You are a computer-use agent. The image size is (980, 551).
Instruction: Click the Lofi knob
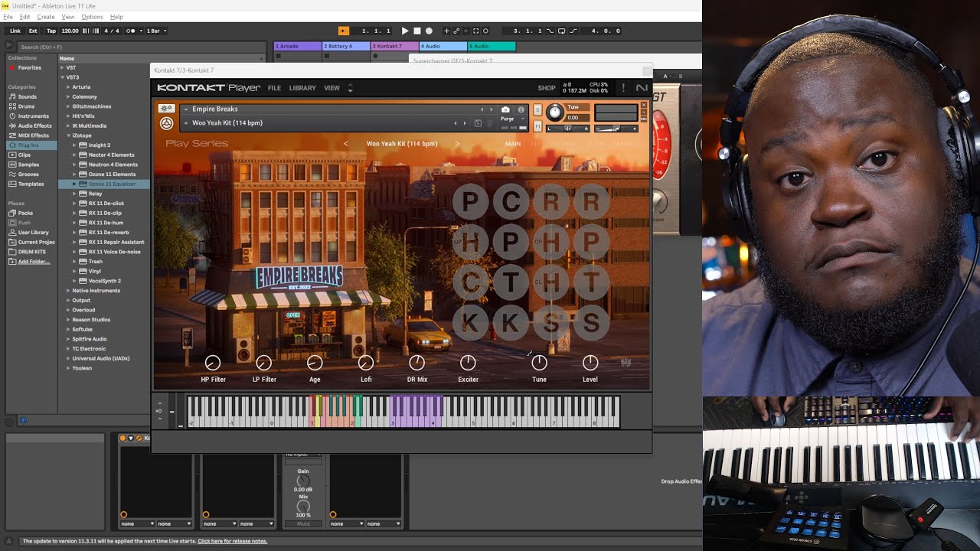(366, 363)
